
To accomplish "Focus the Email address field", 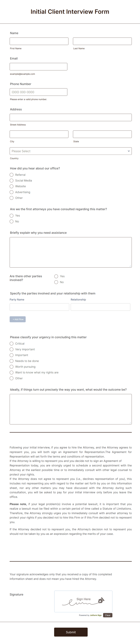I will click(38, 66).
